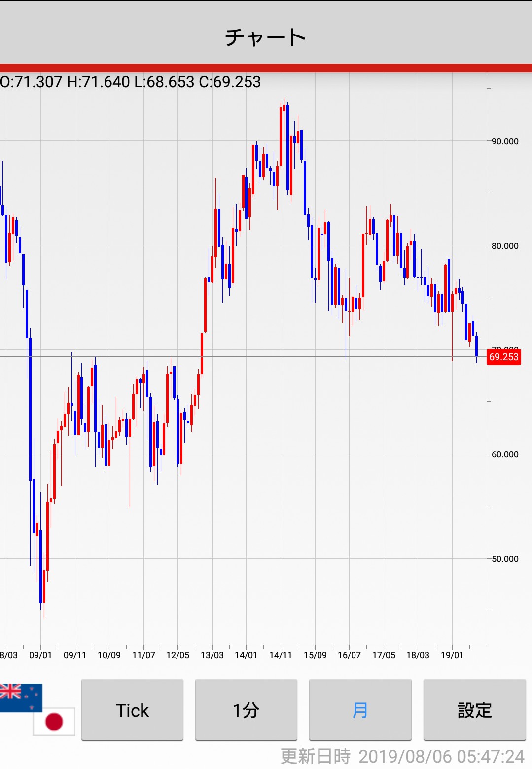Viewport: 532px width, 769px height.
Task: Click the 60.000 price axis label
Action: click(505, 454)
